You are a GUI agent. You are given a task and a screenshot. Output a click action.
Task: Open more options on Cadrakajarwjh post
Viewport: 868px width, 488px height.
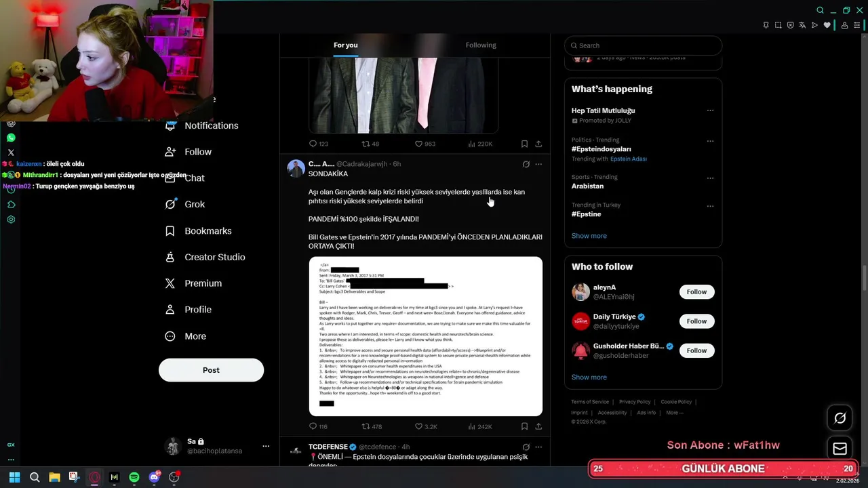coord(538,164)
